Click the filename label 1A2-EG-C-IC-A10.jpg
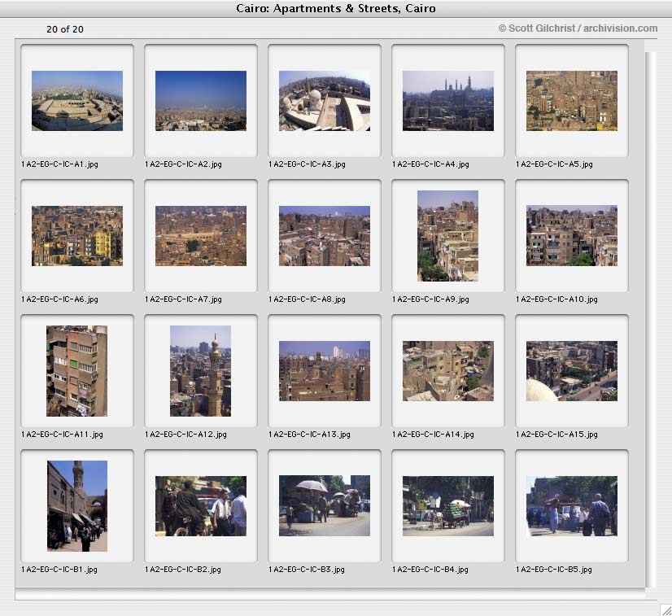Screen dimensions: 672x616 (x=556, y=299)
